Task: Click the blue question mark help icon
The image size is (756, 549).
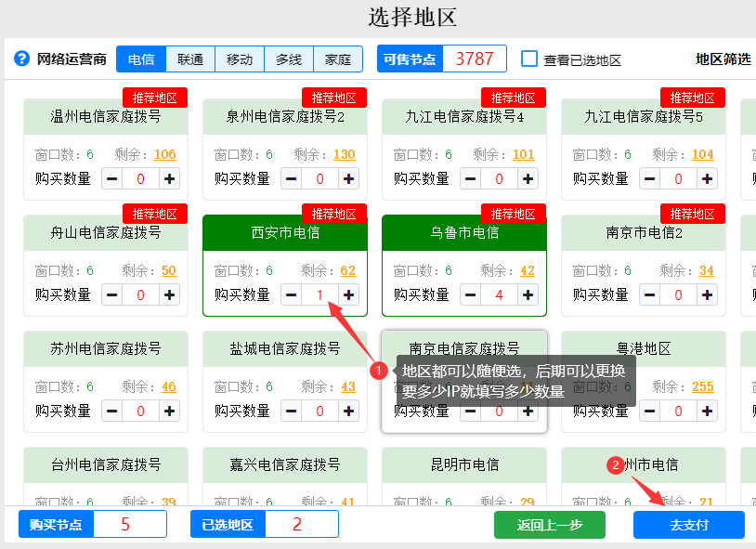Action: point(20,58)
